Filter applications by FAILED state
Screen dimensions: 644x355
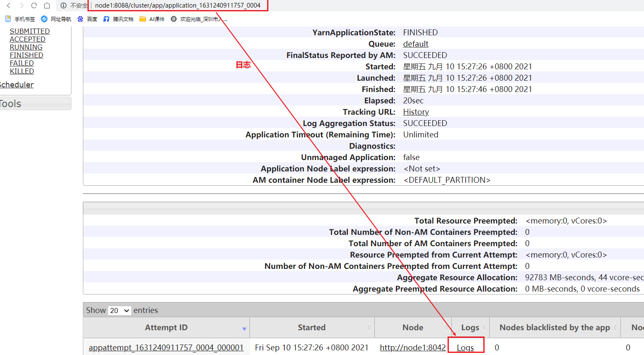click(x=22, y=63)
